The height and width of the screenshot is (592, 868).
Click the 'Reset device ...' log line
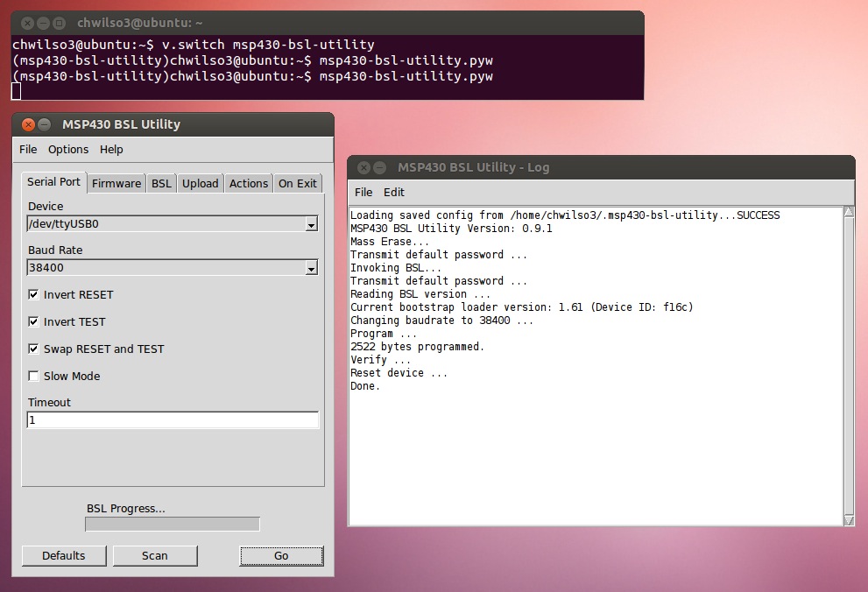(399, 373)
